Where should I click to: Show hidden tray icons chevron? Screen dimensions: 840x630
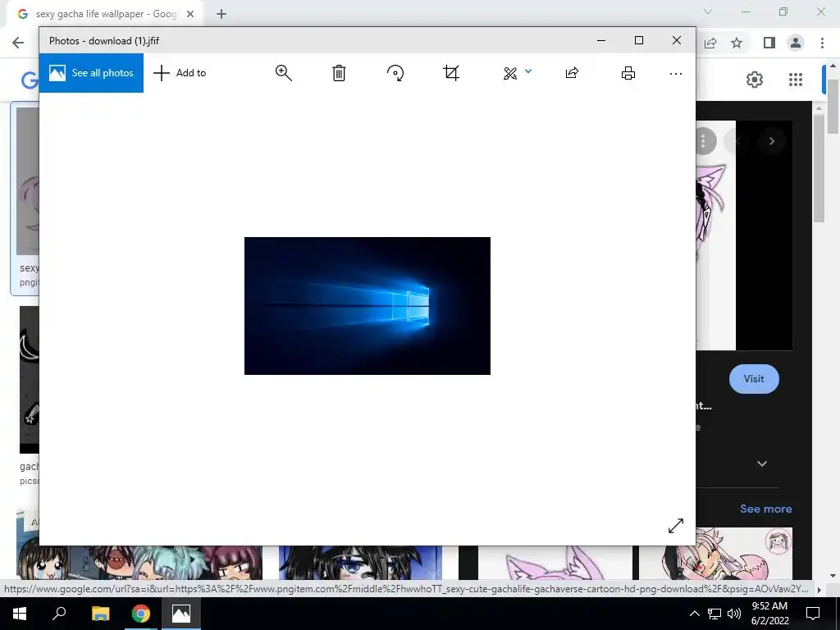pos(694,614)
